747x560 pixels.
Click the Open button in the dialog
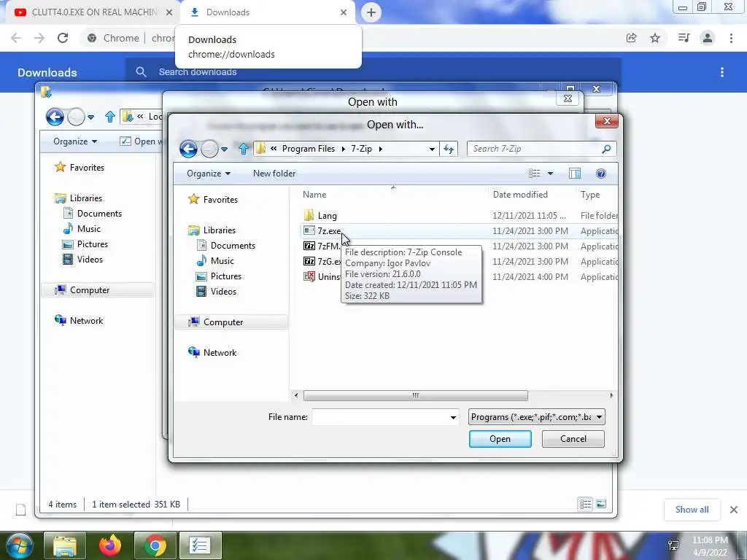500,438
